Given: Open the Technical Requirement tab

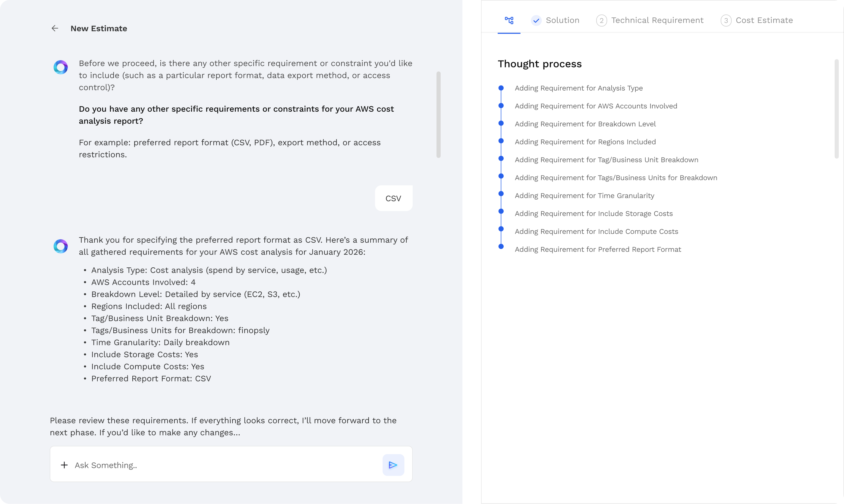Looking at the screenshot, I should point(657,20).
